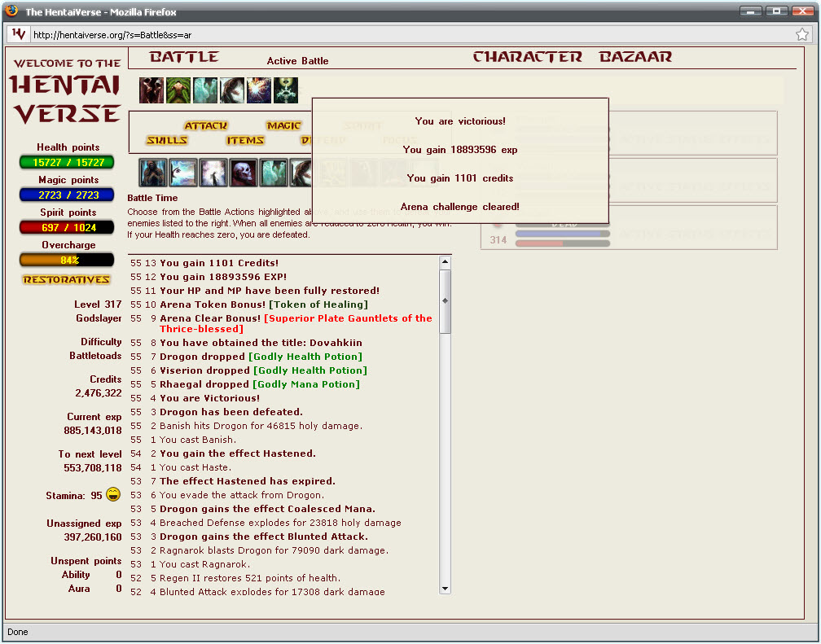This screenshot has height=644, width=821.
Task: Click 'You gain 1101 credits' in popup
Action: click(460, 178)
